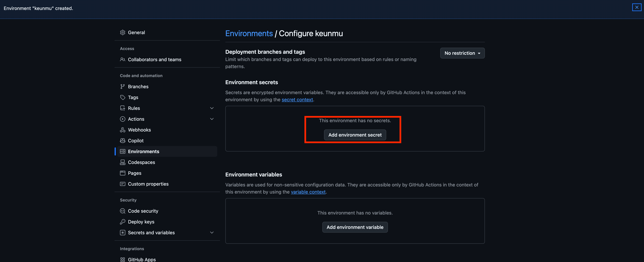This screenshot has width=644, height=262.
Task: Go to Collaborators and teams
Action: tap(167, 59)
